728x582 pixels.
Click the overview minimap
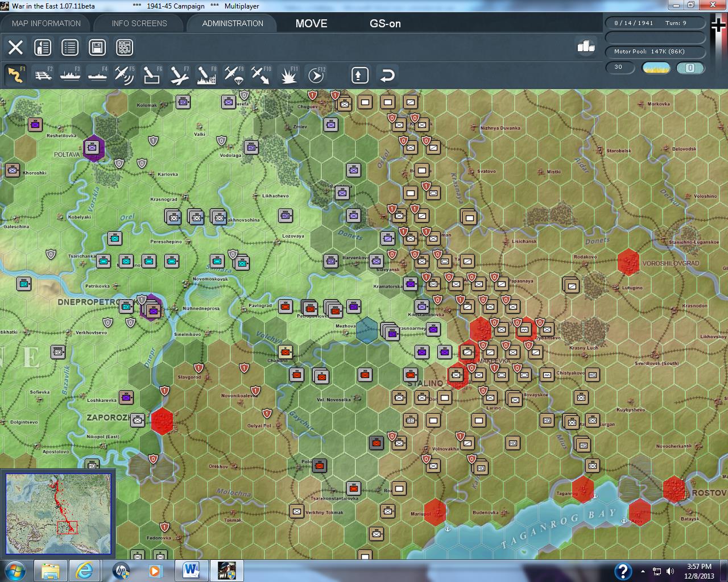[58, 514]
